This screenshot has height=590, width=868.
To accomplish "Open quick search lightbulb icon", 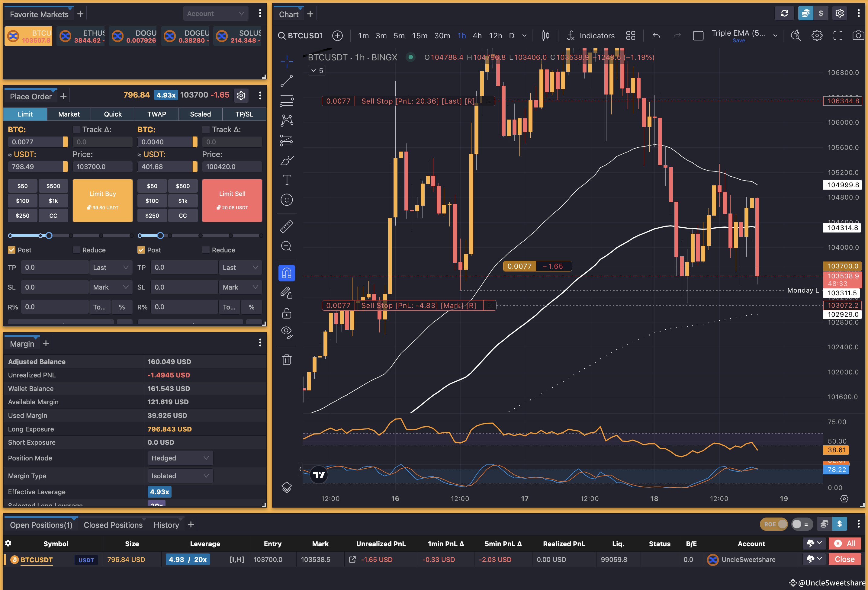I will coord(795,35).
